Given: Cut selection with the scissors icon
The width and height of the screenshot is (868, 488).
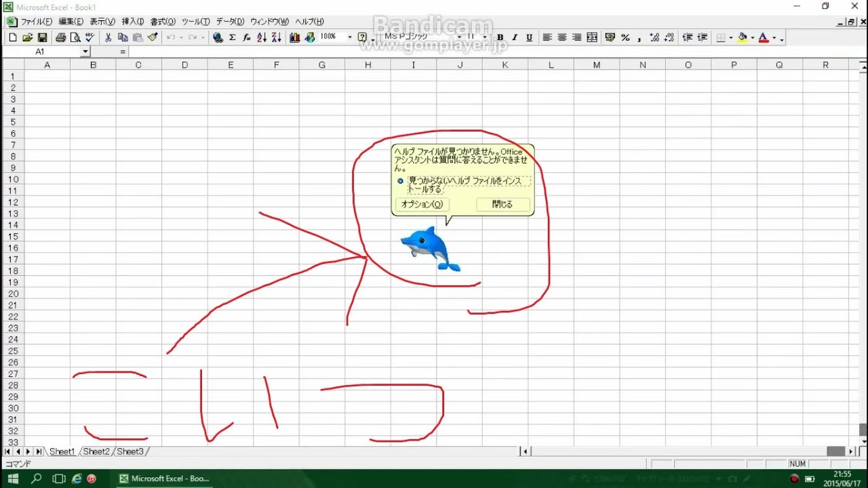Looking at the screenshot, I should (x=108, y=38).
